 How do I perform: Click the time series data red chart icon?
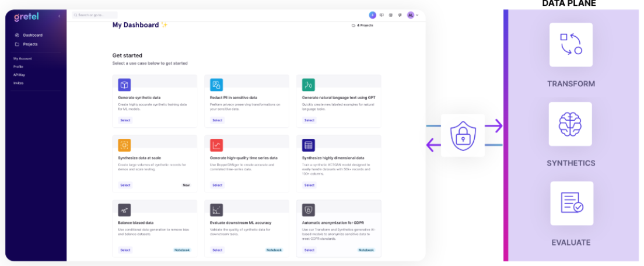(216, 145)
